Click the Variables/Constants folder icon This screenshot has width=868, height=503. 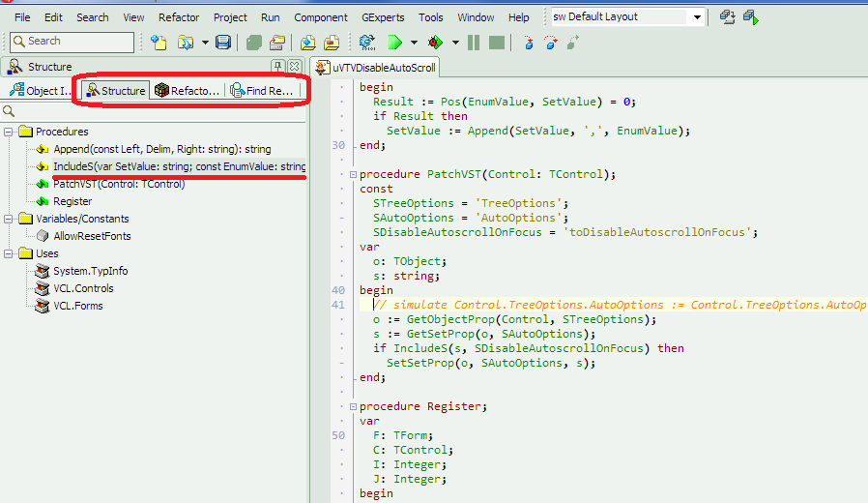(x=25, y=219)
